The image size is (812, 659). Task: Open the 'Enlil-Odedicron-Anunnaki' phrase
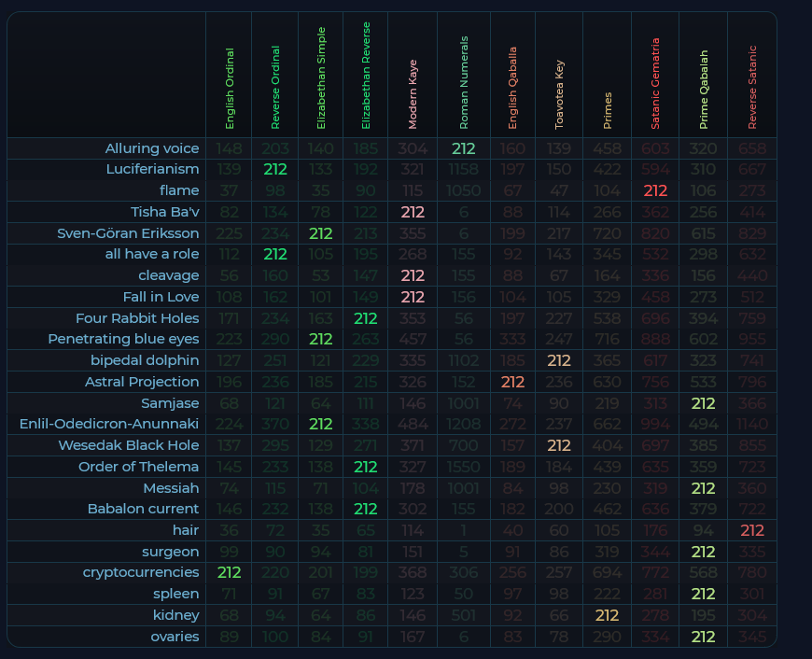[x=109, y=424]
